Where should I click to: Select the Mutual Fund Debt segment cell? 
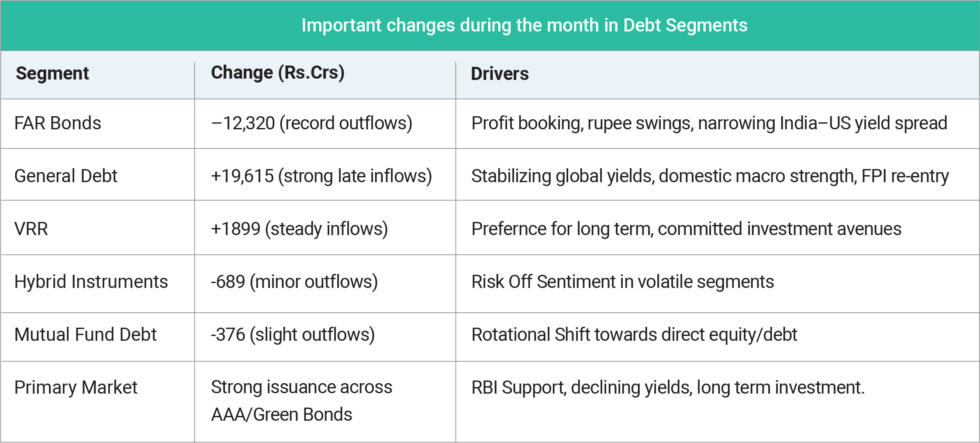85,335
